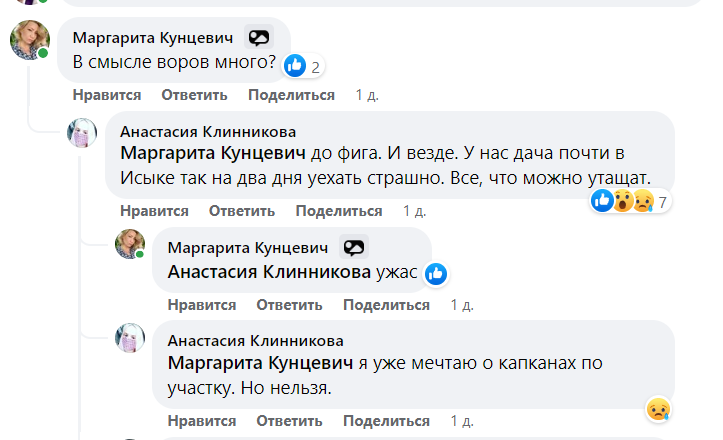
Task: Open the top-level comment's Маргарита Кунцевич avatar
Action: [x=28, y=40]
